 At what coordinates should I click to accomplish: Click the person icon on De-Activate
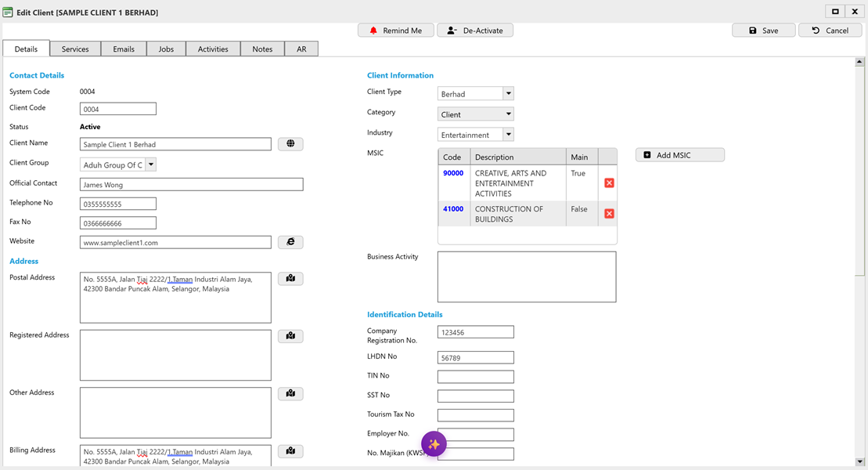tap(450, 30)
